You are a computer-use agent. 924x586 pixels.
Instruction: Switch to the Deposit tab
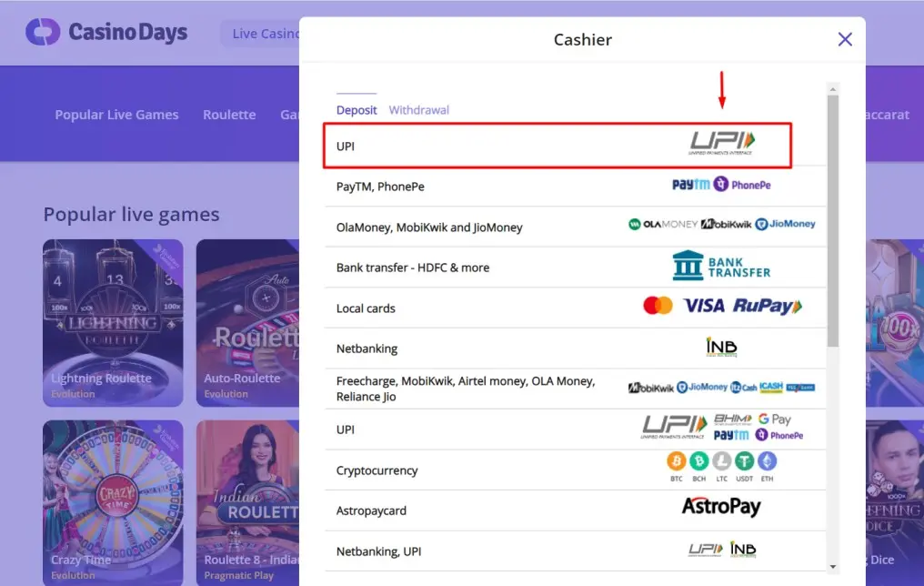[357, 110]
